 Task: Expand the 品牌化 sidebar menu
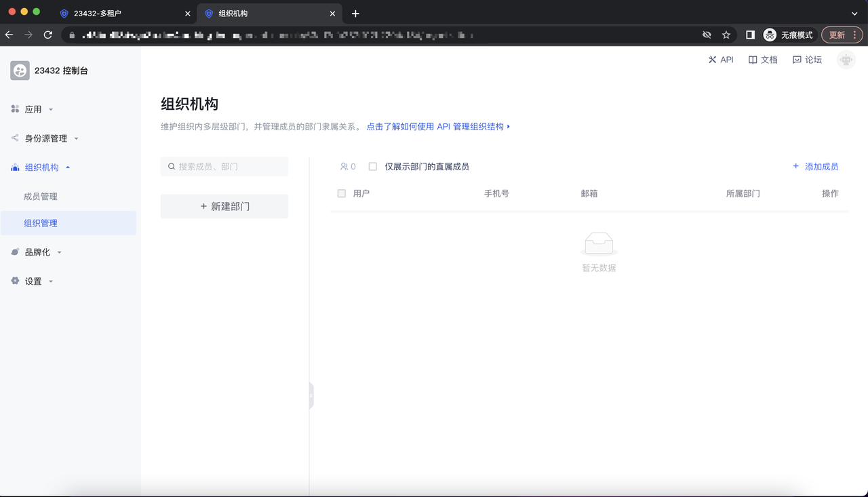pos(37,252)
